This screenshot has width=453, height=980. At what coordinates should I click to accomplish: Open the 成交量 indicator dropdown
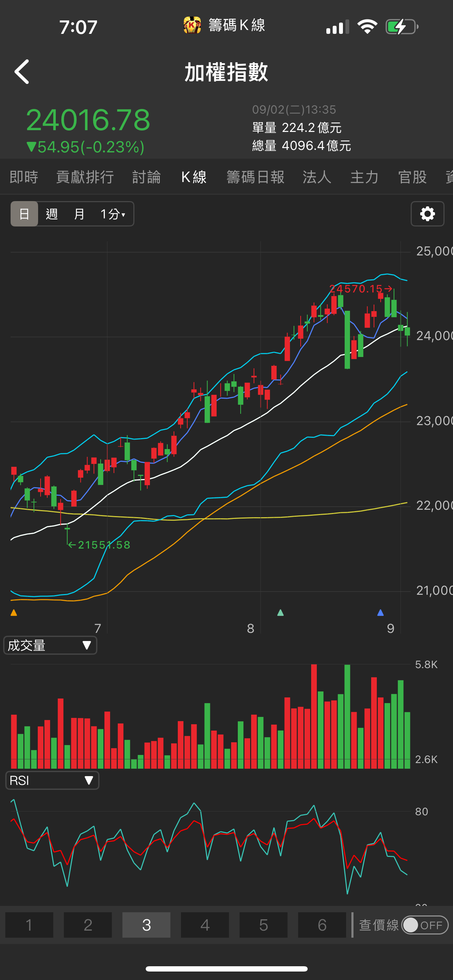(50, 645)
